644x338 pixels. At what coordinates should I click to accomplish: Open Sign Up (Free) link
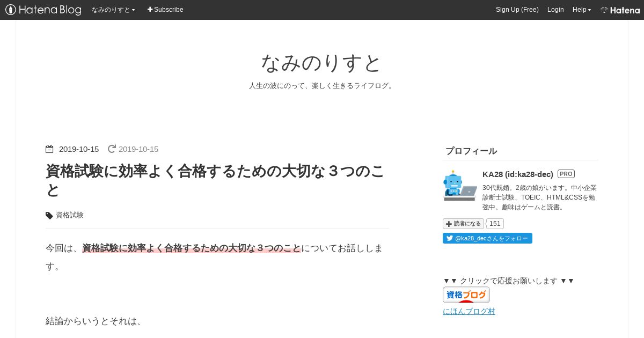click(x=517, y=10)
